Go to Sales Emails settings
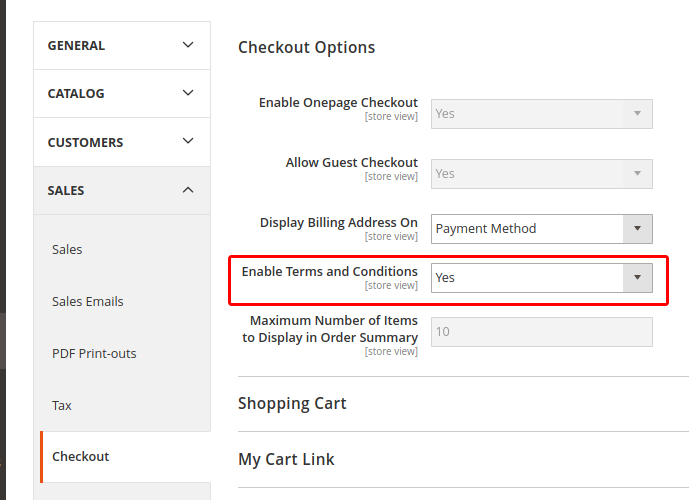Viewport: 689px width, 500px height. pyautogui.click(x=88, y=301)
